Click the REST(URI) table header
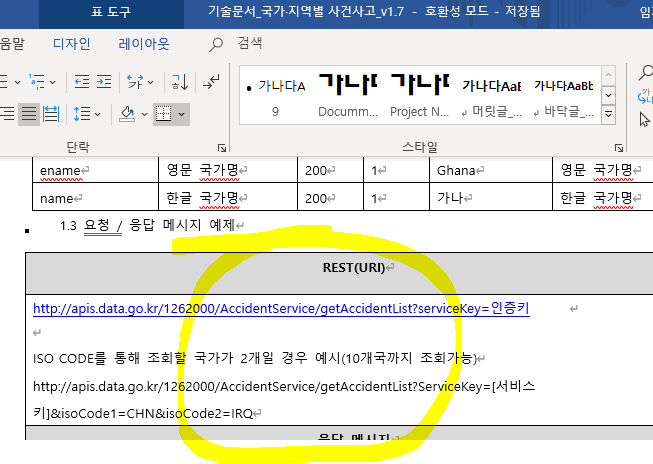 click(354, 267)
